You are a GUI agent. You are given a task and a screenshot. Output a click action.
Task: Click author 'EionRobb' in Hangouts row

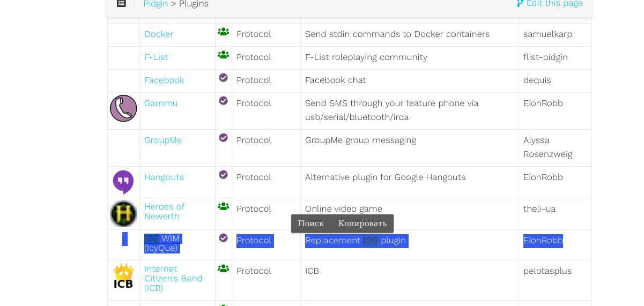pyautogui.click(x=543, y=177)
